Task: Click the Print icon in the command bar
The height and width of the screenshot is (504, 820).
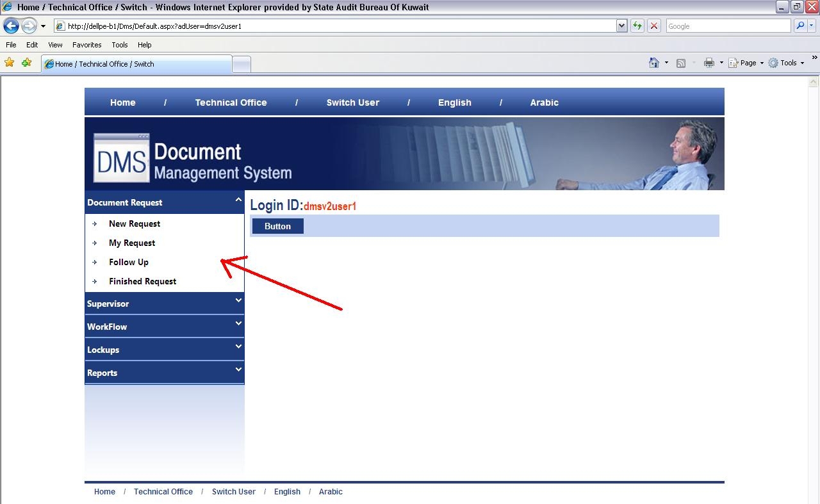Action: [x=709, y=63]
